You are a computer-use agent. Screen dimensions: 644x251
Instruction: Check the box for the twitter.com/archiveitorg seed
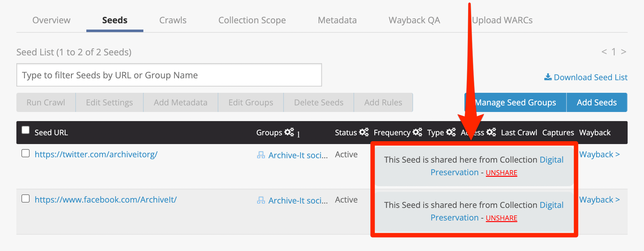[x=26, y=153]
